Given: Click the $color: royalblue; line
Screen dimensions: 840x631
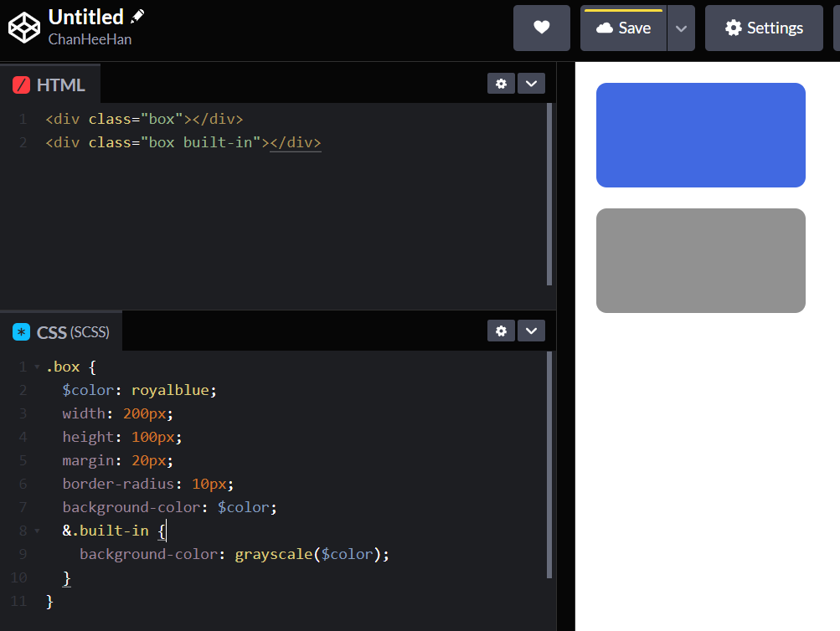Looking at the screenshot, I should 139,390.
